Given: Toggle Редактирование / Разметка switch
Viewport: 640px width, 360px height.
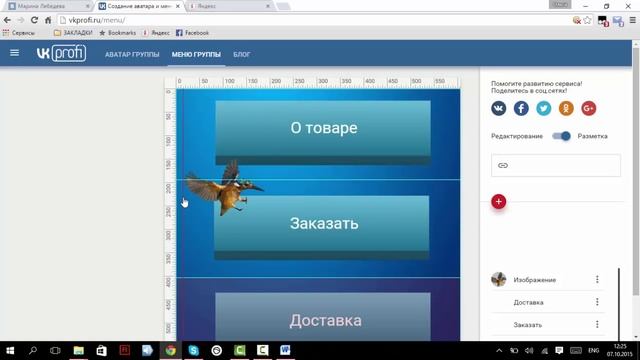Looking at the screenshot, I should pos(561,136).
